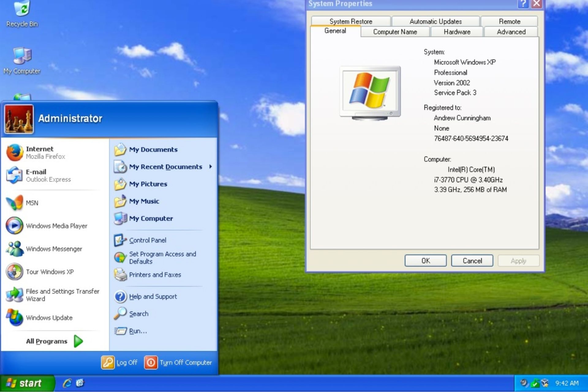Image resolution: width=588 pixels, height=392 pixels.
Task: Click the 3.39 GHz, 256 MB of RAM line
Action: 470,190
